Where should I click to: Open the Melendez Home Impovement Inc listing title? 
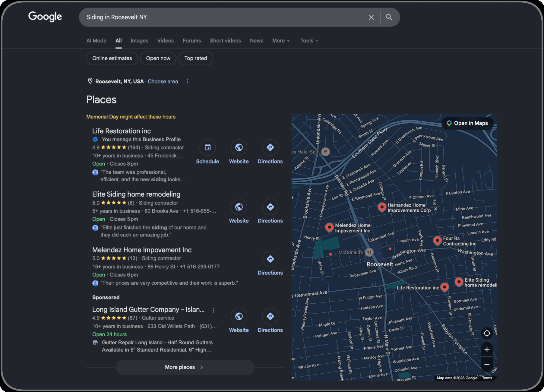[142, 250]
